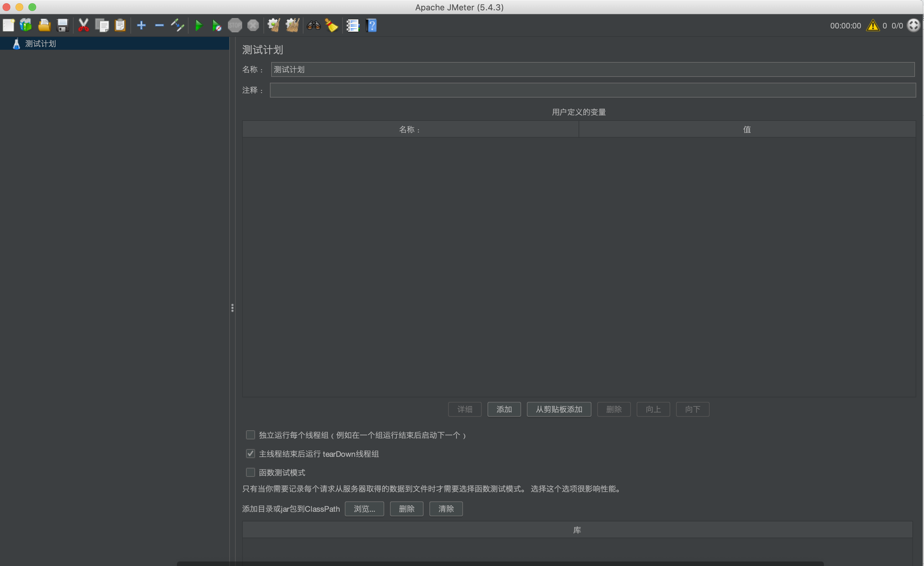This screenshot has height=566, width=924.
Task: Start the test with green play icon
Action: 199,26
